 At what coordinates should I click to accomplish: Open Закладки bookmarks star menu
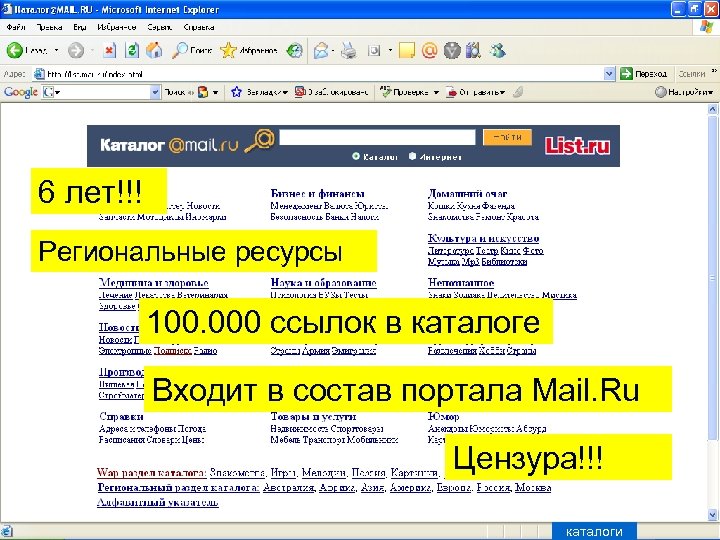(259, 92)
